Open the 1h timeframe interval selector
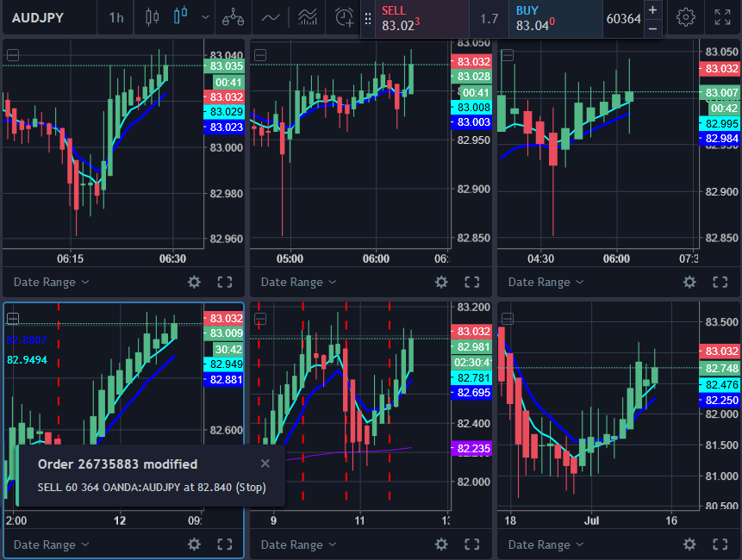This screenshot has height=560, width=742. 115,17
